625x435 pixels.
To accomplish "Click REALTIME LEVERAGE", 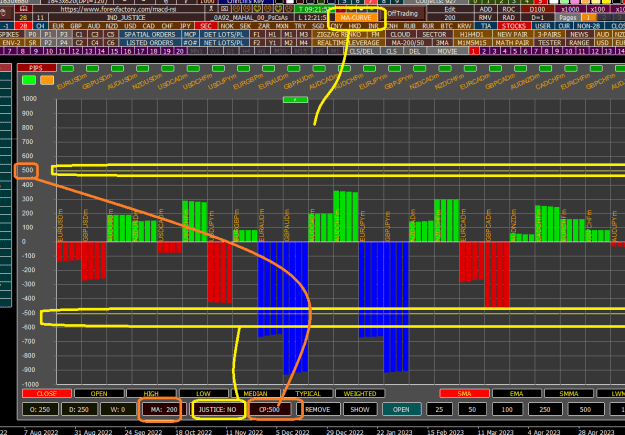I will (348, 43).
